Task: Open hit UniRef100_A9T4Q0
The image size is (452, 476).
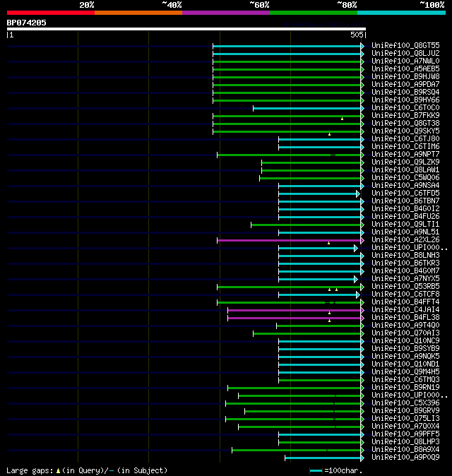Action: pos(405,326)
